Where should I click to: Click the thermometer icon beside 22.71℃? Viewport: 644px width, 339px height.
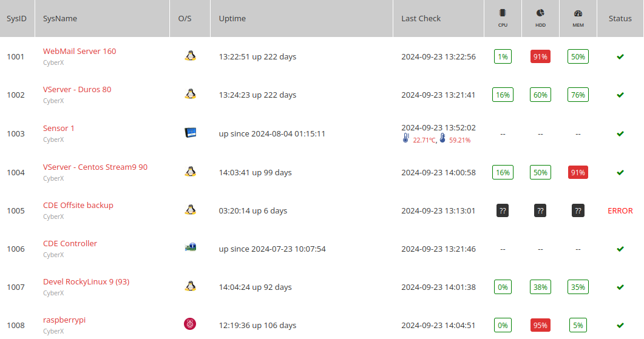click(x=406, y=139)
